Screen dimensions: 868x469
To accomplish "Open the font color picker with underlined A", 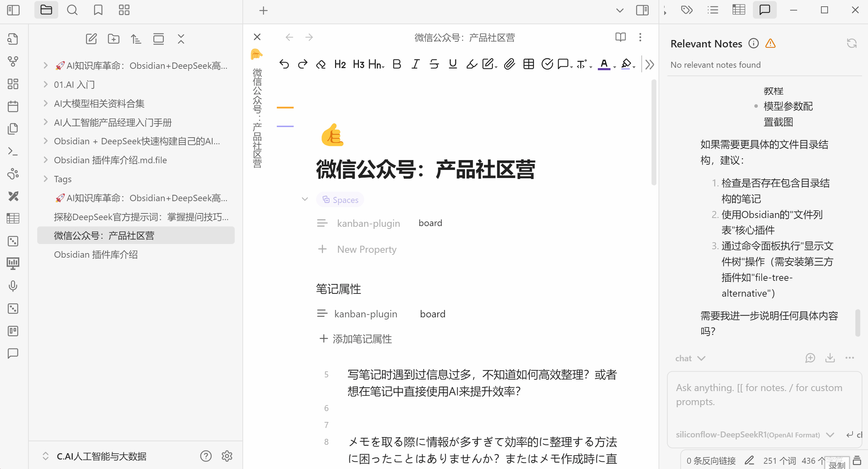I will 604,64.
